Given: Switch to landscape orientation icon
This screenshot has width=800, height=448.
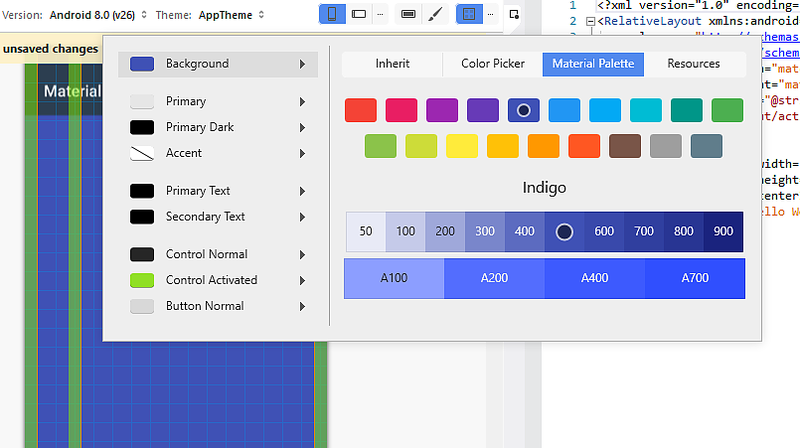Looking at the screenshot, I should coord(359,14).
